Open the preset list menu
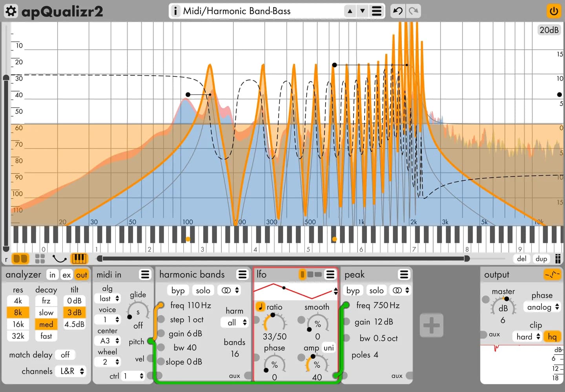This screenshot has width=565, height=392. [376, 11]
